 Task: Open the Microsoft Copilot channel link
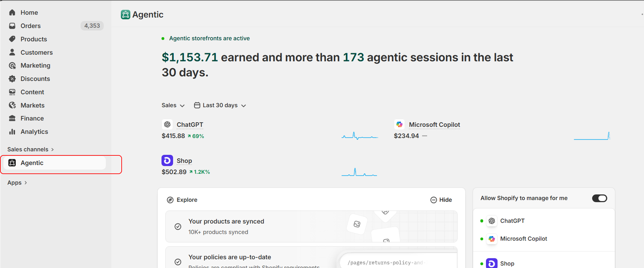pyautogui.click(x=434, y=125)
